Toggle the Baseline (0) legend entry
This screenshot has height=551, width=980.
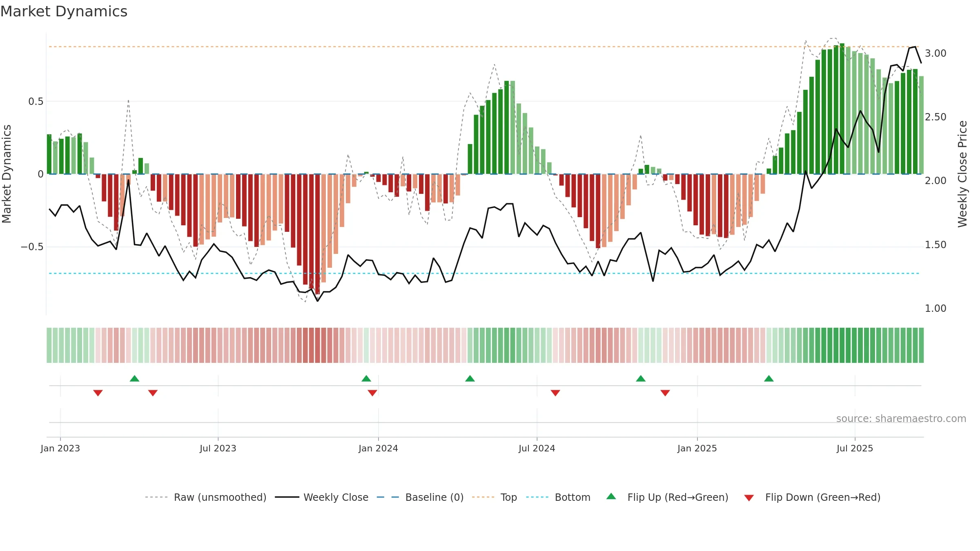pos(420,497)
